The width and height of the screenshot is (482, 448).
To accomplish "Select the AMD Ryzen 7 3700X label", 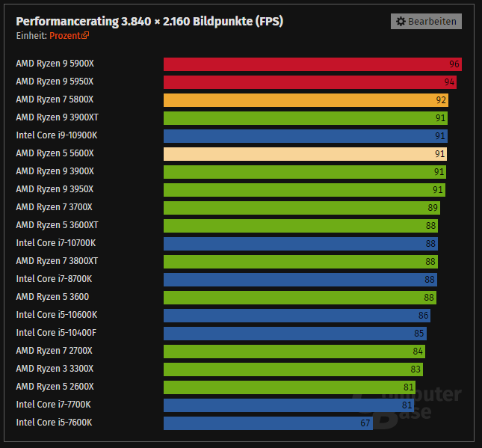I will 54,207.
